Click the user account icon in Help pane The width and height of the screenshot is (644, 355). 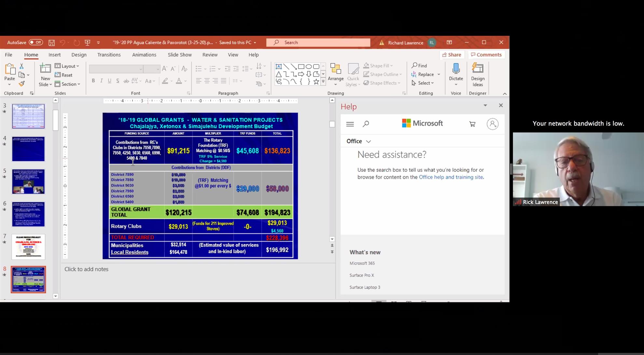(x=492, y=124)
